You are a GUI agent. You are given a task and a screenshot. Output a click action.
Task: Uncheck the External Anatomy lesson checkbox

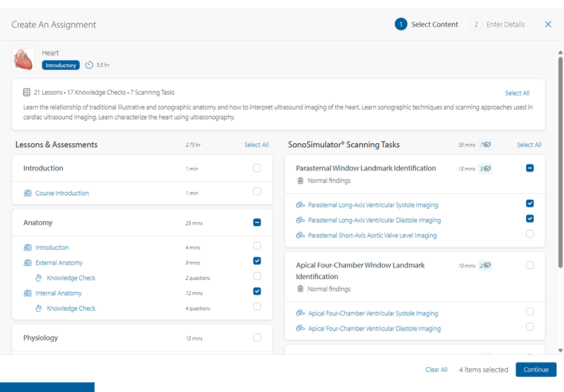click(257, 261)
